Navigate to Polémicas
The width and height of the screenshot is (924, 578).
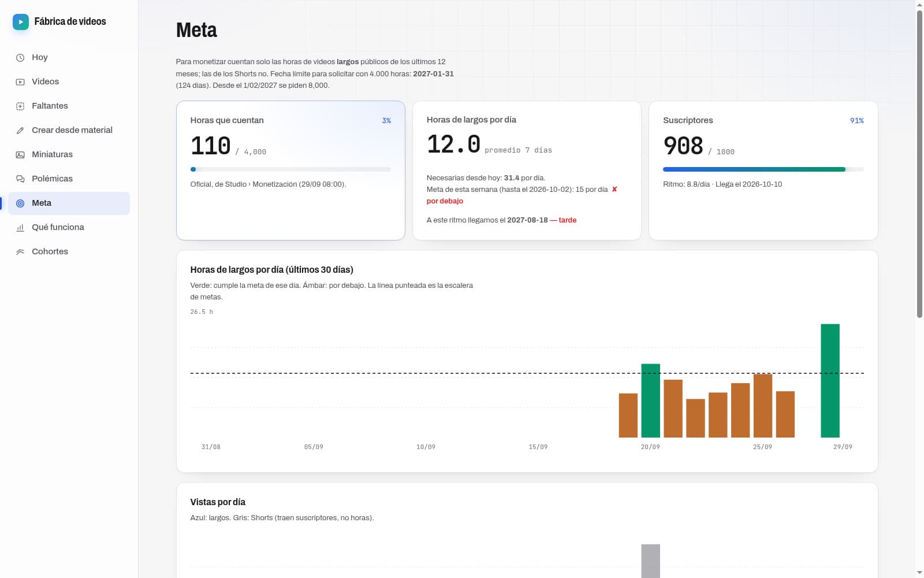pos(69,179)
